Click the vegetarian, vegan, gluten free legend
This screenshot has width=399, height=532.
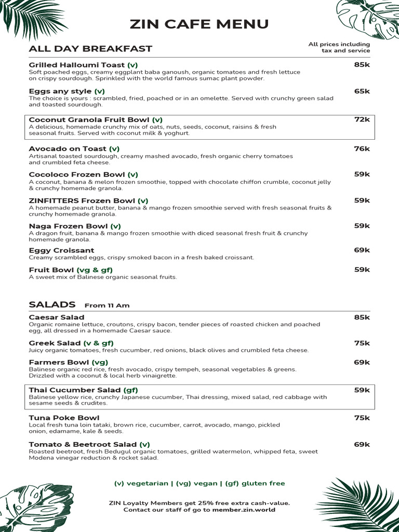pyautogui.click(x=199, y=483)
